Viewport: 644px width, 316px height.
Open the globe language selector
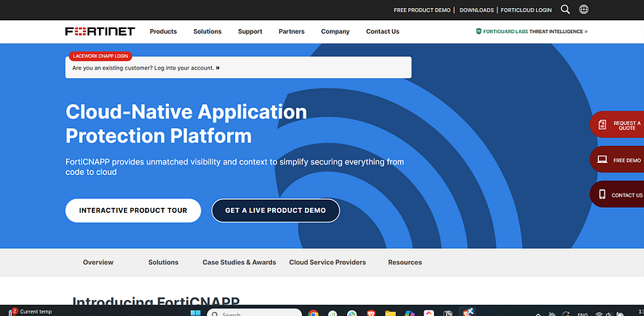pyautogui.click(x=584, y=10)
